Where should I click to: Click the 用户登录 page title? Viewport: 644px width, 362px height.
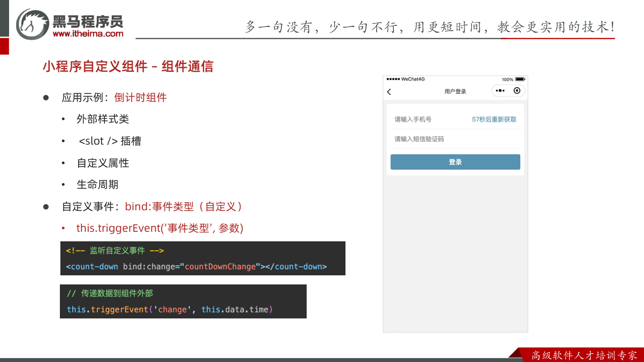coord(455,91)
